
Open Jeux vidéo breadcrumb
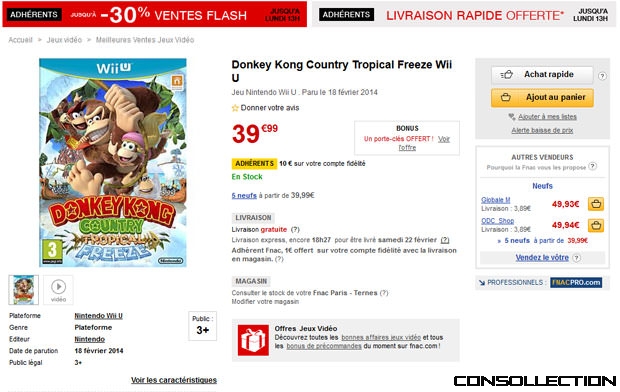[x=64, y=40]
